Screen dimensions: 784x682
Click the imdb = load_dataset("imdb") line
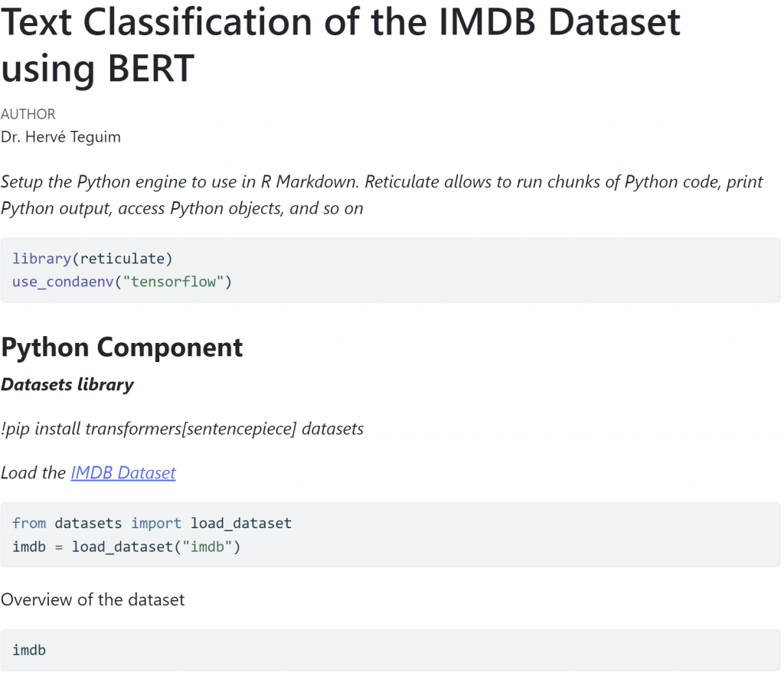(126, 547)
